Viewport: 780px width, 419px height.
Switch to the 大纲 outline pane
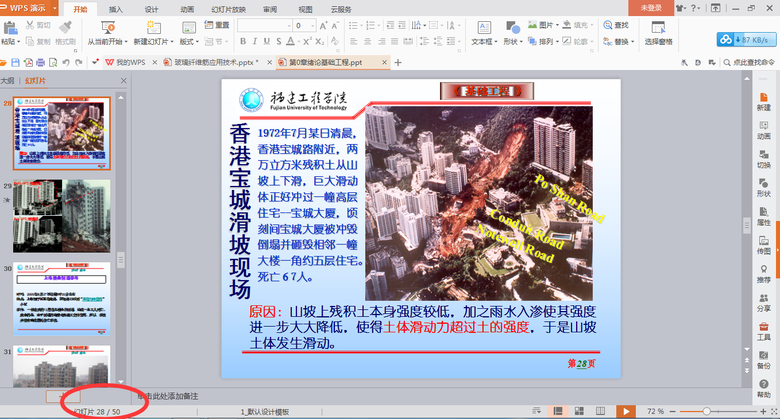pos(8,79)
